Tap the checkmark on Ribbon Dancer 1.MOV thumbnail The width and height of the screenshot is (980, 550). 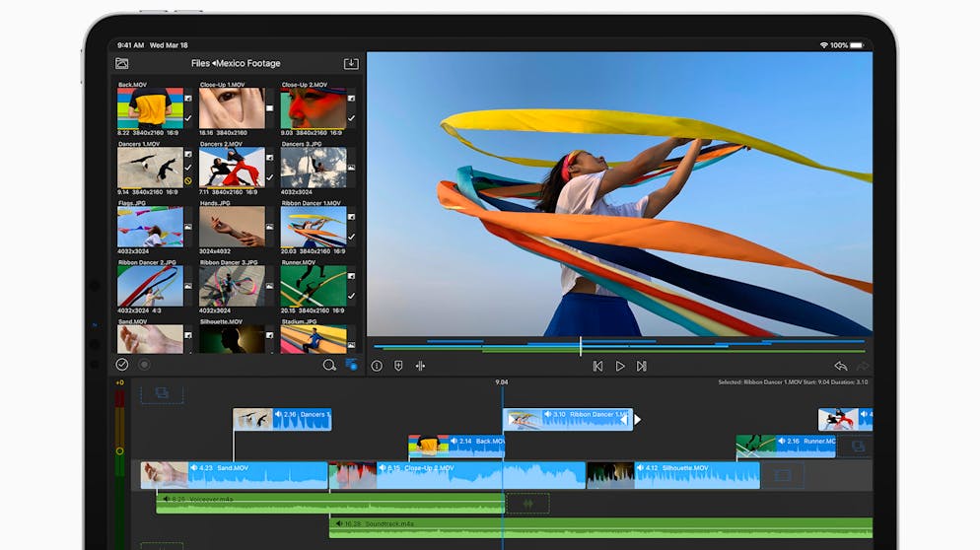(351, 237)
